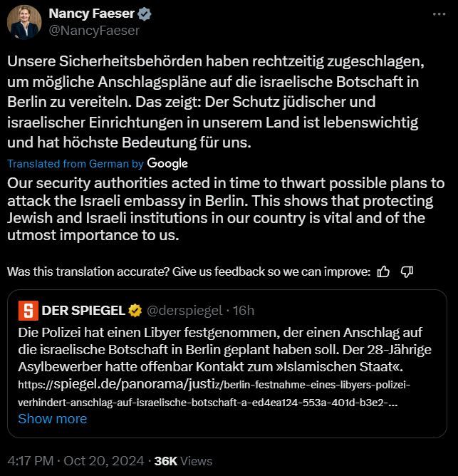Click Nancy Faeser's blue verified badge
Viewport: 458px width, 476px height.
[144, 14]
